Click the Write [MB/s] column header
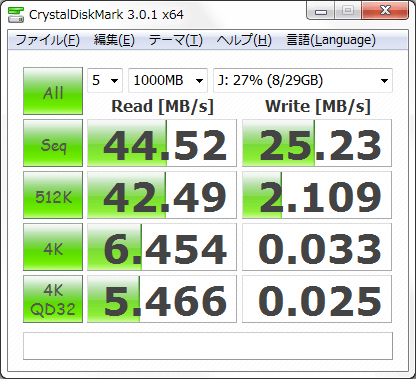 318,107
